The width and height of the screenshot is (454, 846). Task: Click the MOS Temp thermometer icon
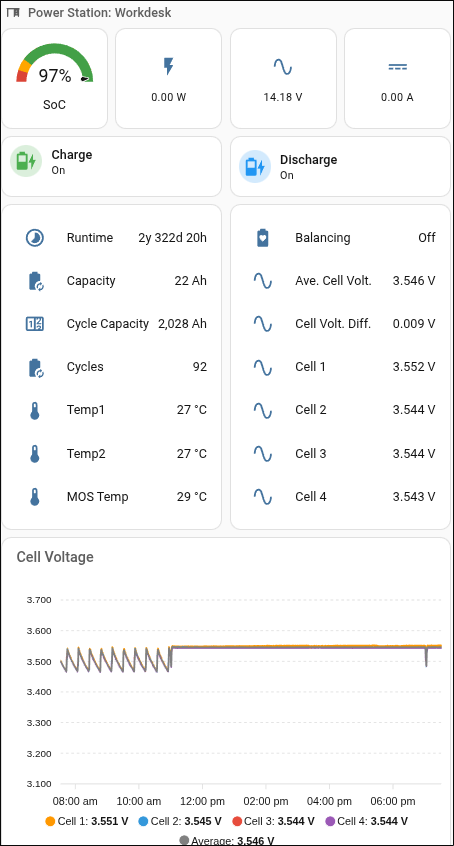pyautogui.click(x=35, y=496)
